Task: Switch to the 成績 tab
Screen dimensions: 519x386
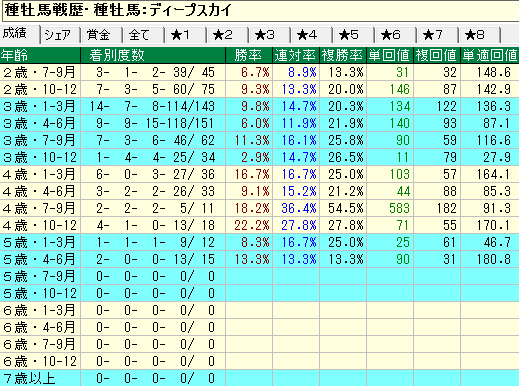Action: tap(19, 34)
